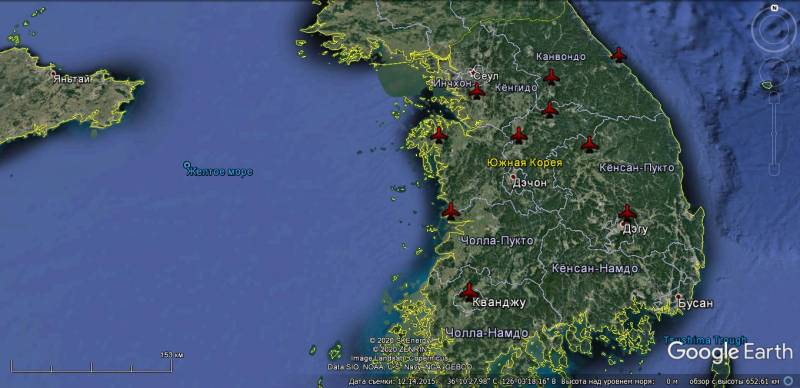Viewport: 800px width, 388px height.
Task: Click the Дэчон city placemark dot
Action: (513, 177)
